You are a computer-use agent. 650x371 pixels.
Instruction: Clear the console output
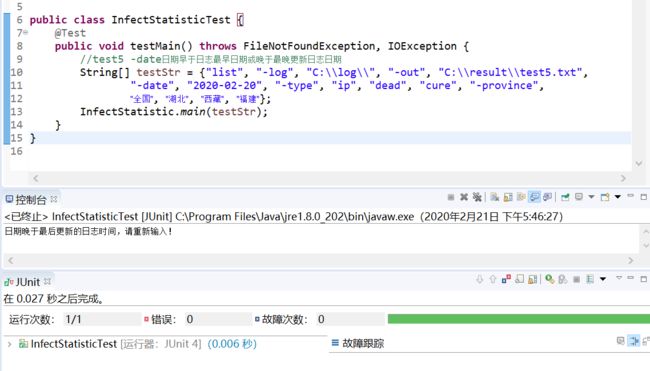coord(494,197)
